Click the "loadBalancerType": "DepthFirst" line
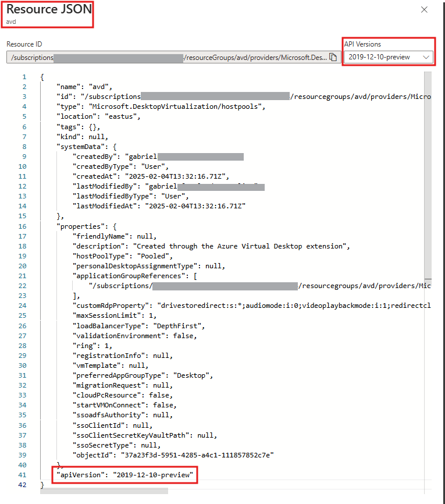 [x=139, y=326]
